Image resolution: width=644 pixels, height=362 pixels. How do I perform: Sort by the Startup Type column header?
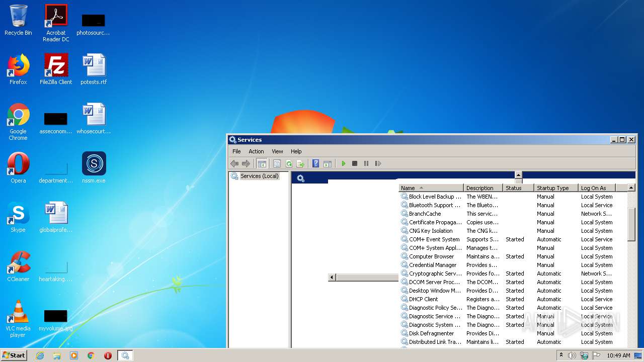pyautogui.click(x=556, y=188)
